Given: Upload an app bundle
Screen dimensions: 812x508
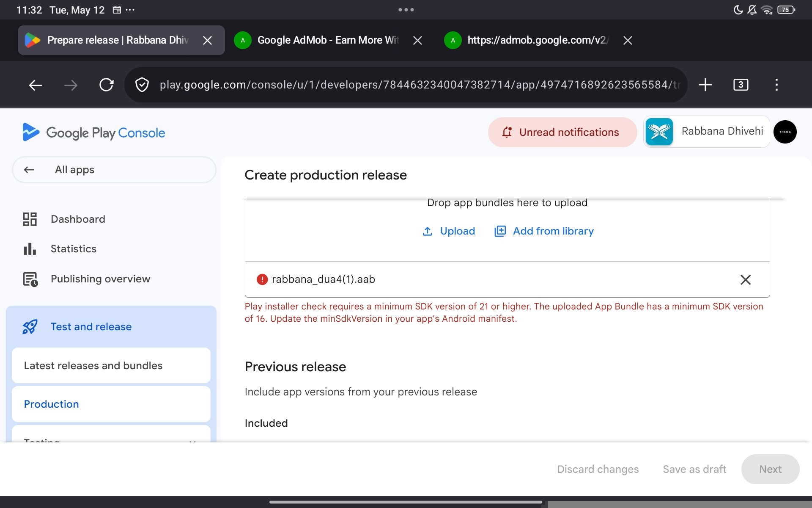Looking at the screenshot, I should (x=449, y=231).
